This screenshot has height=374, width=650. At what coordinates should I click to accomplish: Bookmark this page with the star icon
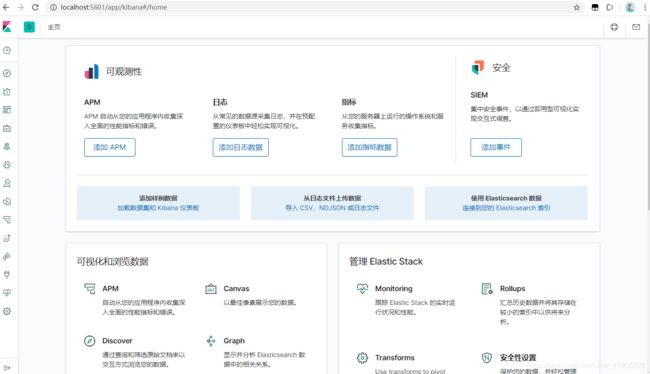click(577, 7)
